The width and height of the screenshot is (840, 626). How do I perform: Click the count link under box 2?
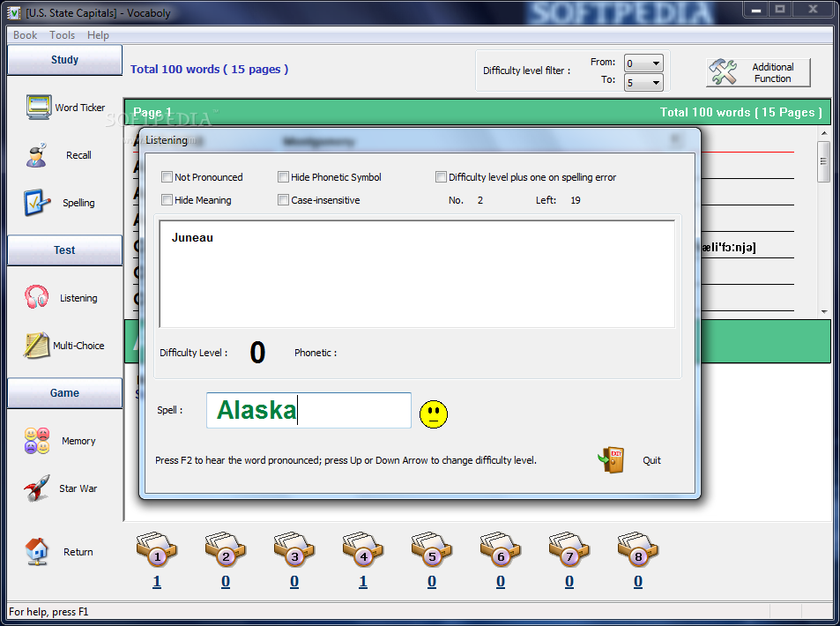pos(226,581)
